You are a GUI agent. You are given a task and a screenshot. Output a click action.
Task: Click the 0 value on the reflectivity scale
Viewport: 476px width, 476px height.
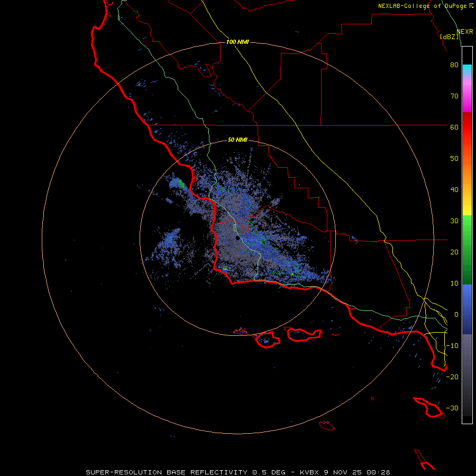[456, 315]
